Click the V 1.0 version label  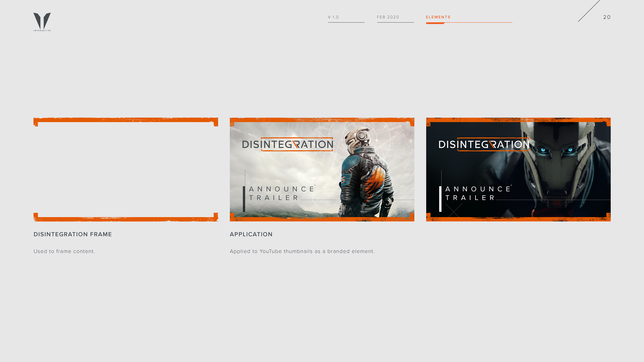(x=333, y=17)
